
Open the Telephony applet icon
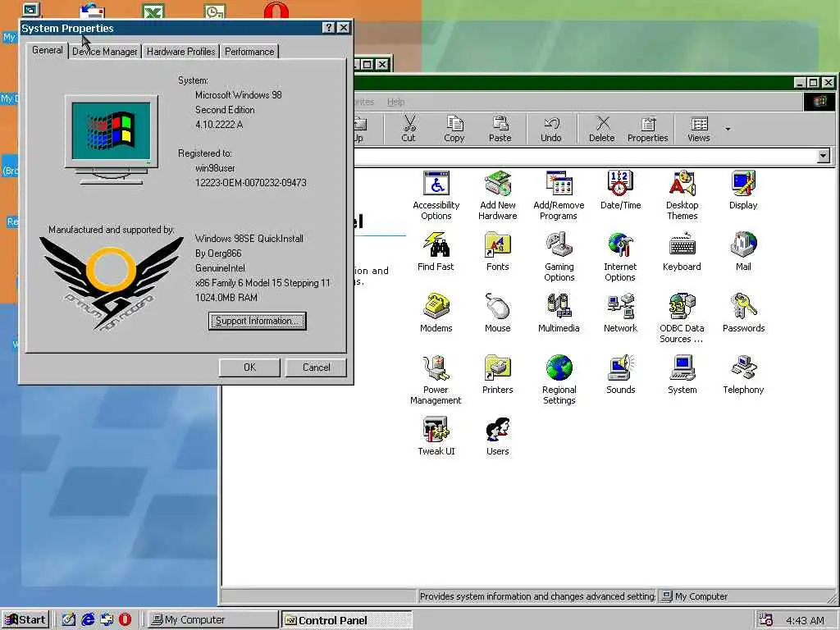pos(743,375)
